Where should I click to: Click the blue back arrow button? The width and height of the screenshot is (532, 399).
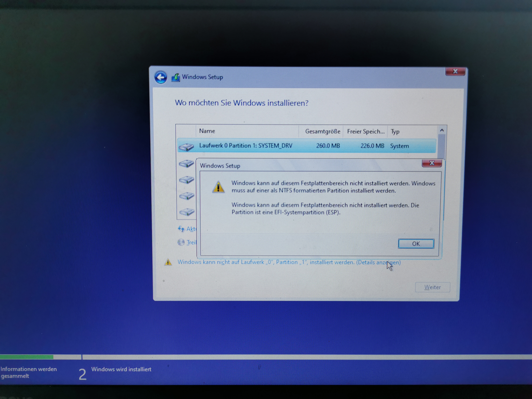click(x=160, y=77)
